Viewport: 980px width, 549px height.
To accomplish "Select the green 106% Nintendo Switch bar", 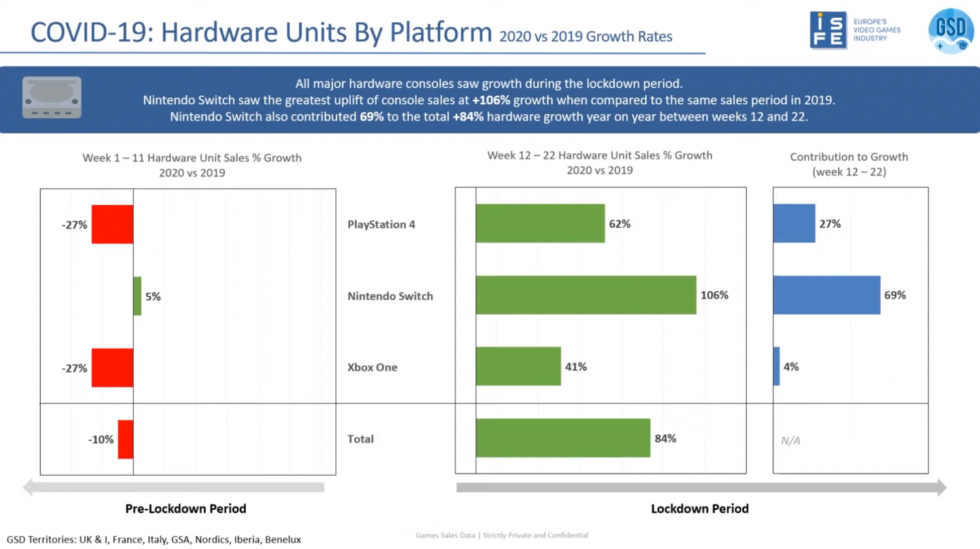I will click(586, 295).
